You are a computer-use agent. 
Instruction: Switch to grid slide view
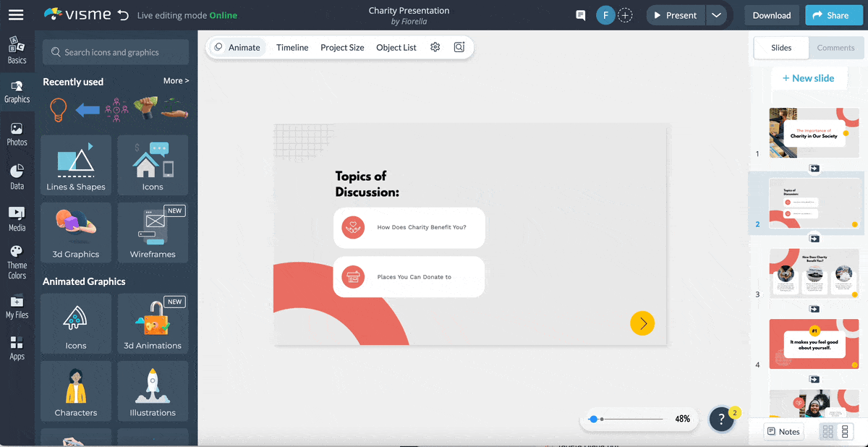click(x=828, y=432)
